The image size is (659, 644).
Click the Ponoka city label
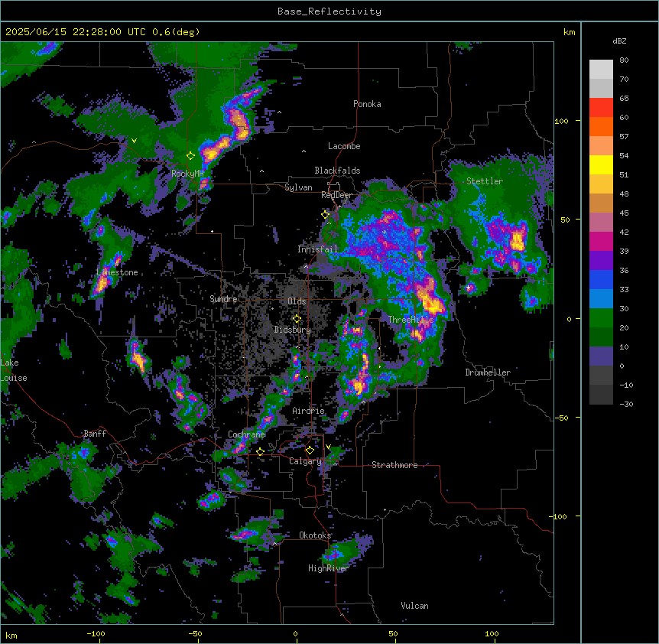click(367, 104)
